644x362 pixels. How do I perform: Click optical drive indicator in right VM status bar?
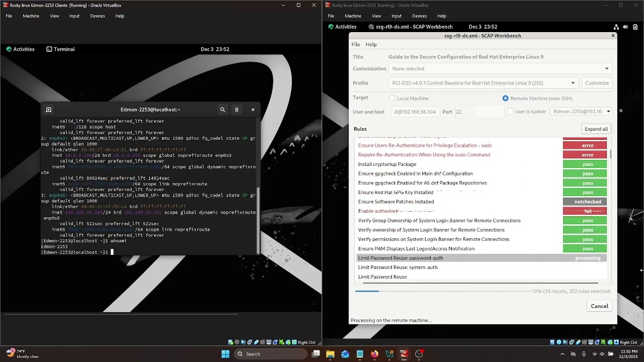pos(559,342)
